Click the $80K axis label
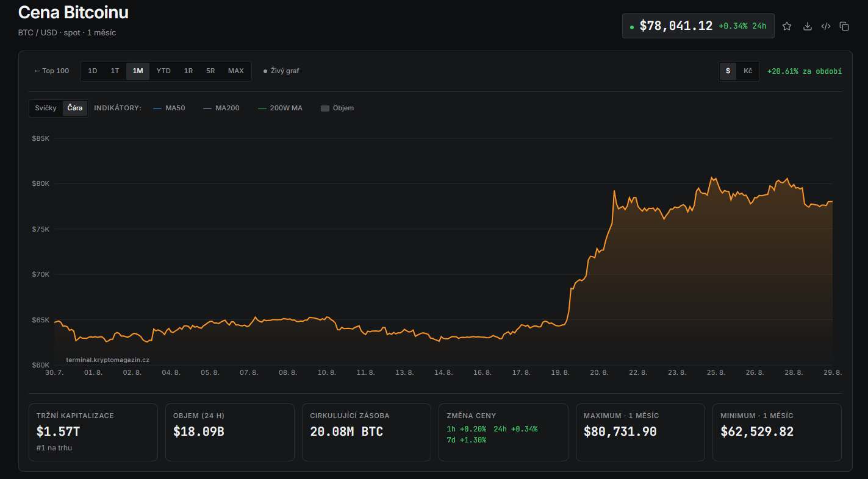Screen dimensions: 868x479 pos(41,183)
